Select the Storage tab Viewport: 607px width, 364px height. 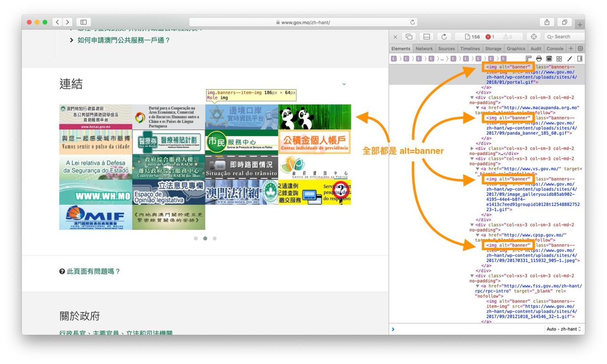coord(493,49)
